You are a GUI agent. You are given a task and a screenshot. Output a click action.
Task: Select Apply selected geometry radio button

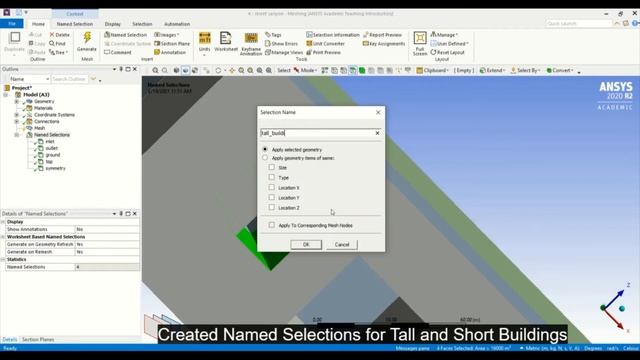(265, 149)
